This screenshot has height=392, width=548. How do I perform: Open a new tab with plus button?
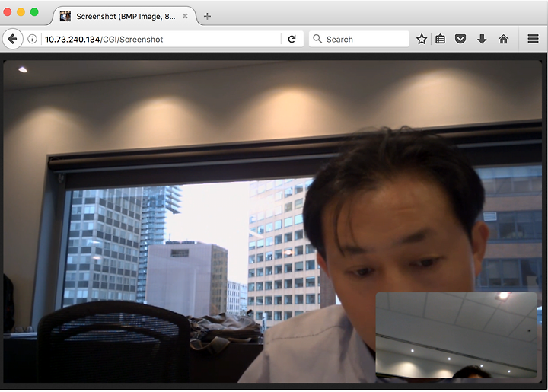pyautogui.click(x=207, y=16)
